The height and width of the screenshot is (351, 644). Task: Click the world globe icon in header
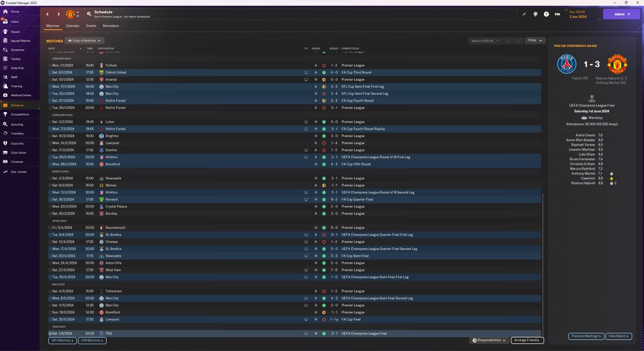[535, 14]
